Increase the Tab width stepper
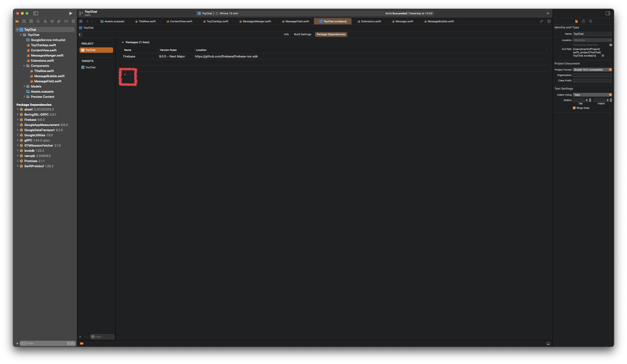Image resolution: width=627 pixels, height=364 pixels. point(590,99)
